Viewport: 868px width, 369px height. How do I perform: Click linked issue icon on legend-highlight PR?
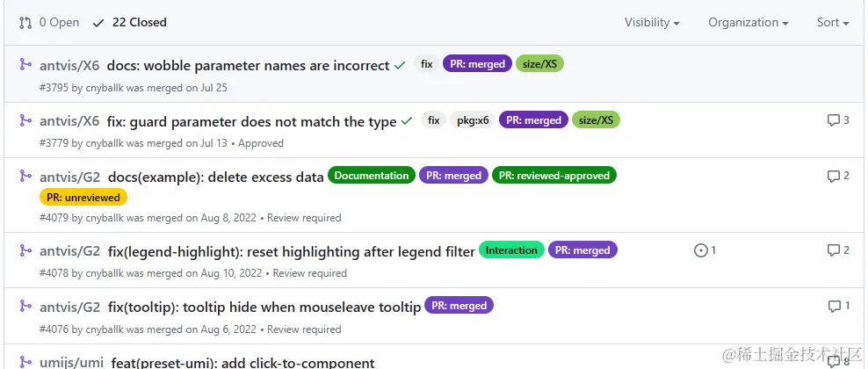(x=701, y=250)
